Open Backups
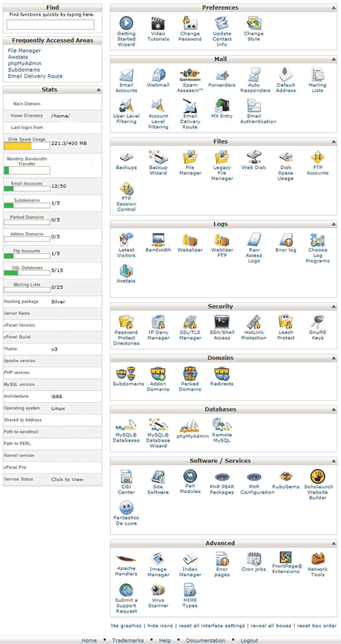Screen dimensions: 341x644 126,161
